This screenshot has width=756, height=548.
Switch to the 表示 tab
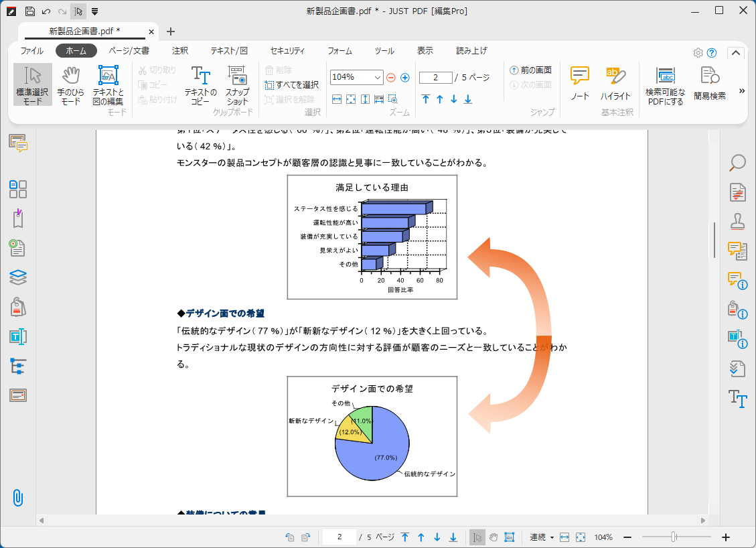point(425,51)
